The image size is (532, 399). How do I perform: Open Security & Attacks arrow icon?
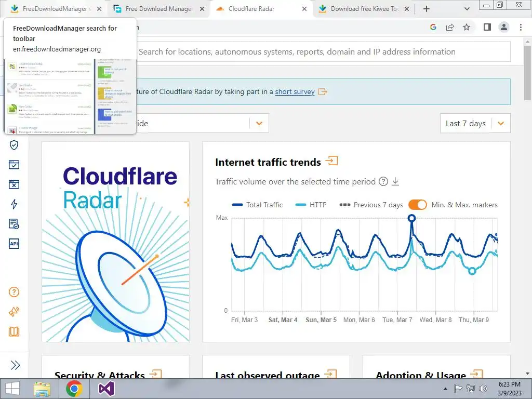(x=156, y=374)
